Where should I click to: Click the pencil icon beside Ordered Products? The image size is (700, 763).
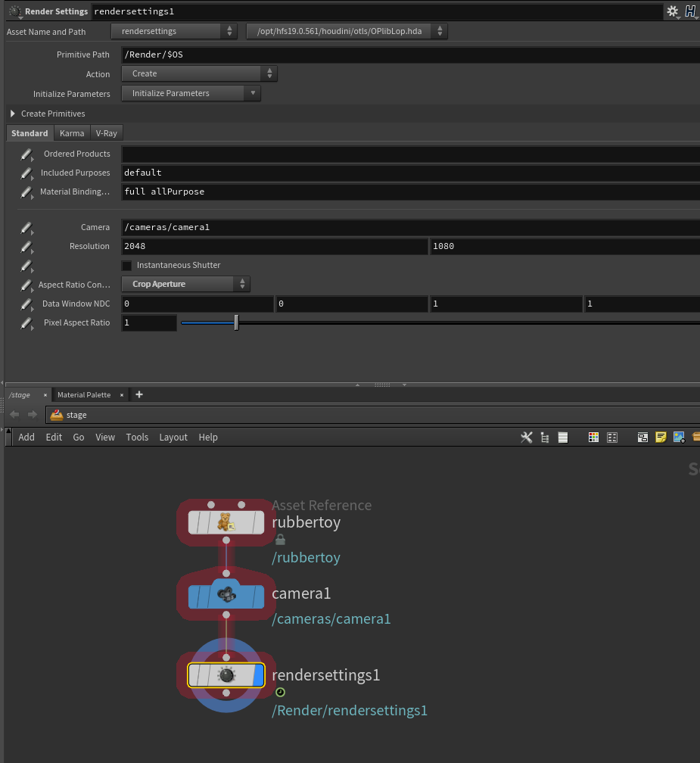(26, 154)
